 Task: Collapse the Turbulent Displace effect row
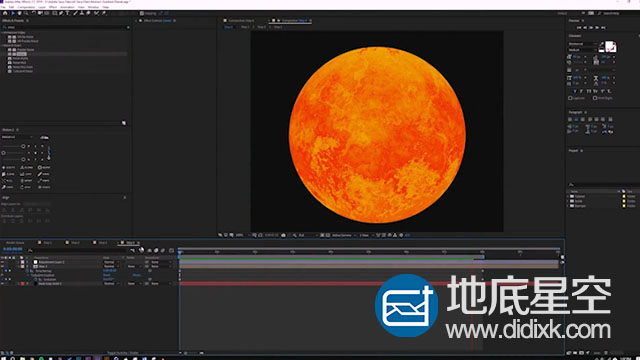click(x=29, y=275)
